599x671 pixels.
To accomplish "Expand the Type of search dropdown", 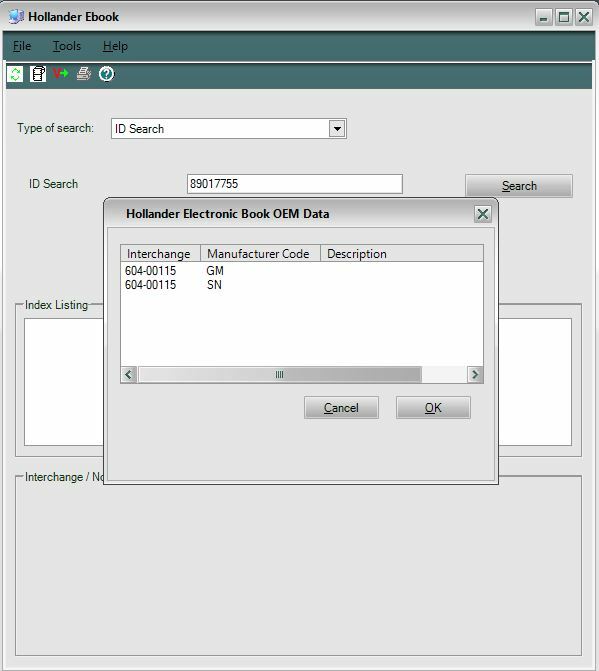I will pyautogui.click(x=337, y=128).
